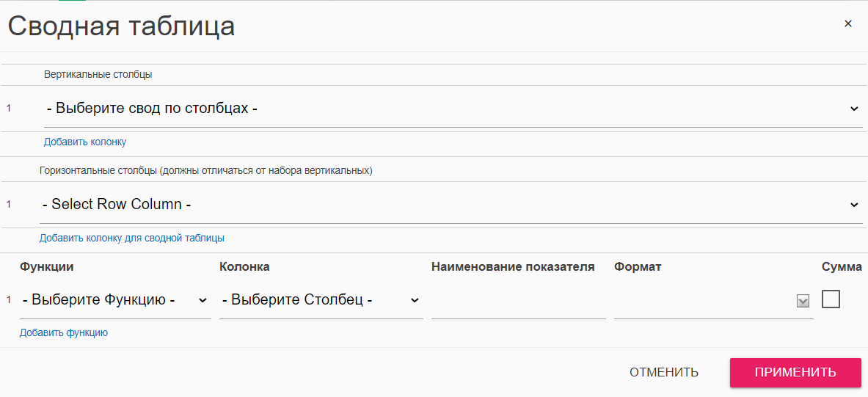Click the Добавить колонку link
The image size is (868, 397).
(85, 142)
